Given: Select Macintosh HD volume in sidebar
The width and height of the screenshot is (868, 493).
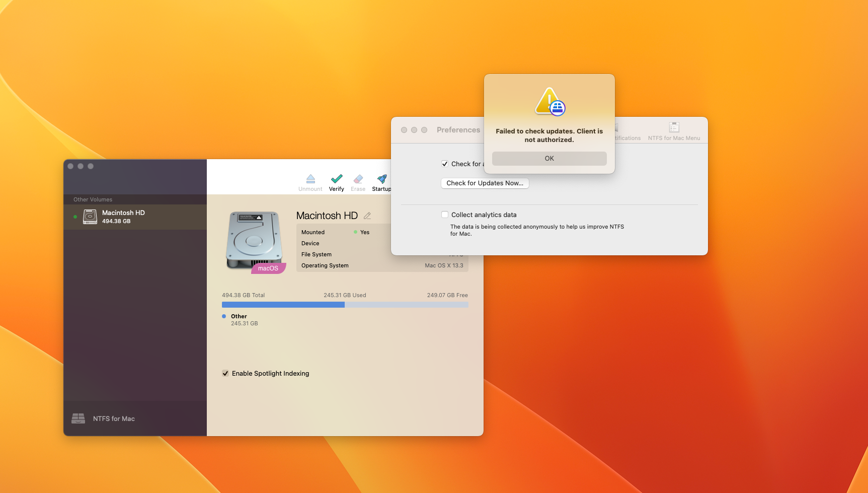Looking at the screenshot, I should [135, 217].
